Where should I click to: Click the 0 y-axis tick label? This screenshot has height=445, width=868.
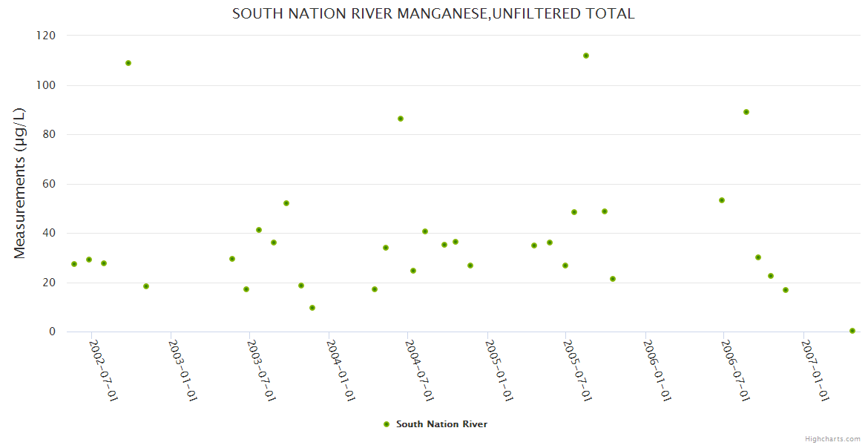click(x=52, y=332)
